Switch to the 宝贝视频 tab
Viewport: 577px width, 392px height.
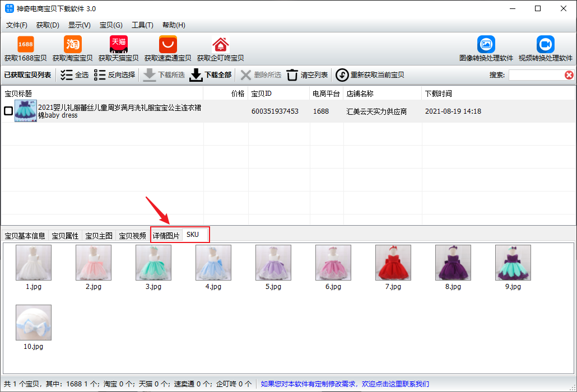tap(132, 236)
